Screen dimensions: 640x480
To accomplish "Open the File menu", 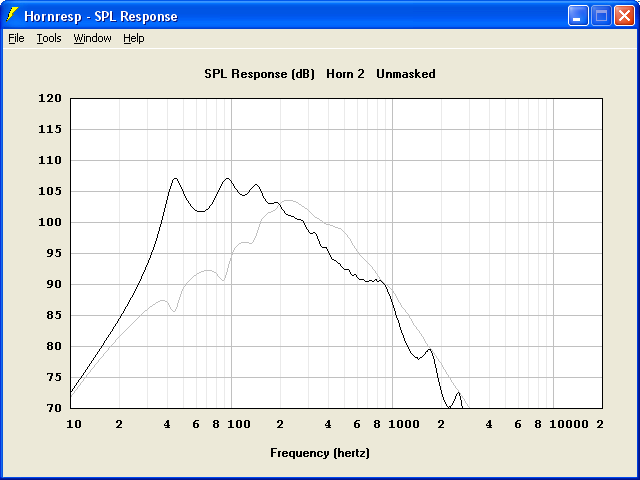I will [x=16, y=38].
